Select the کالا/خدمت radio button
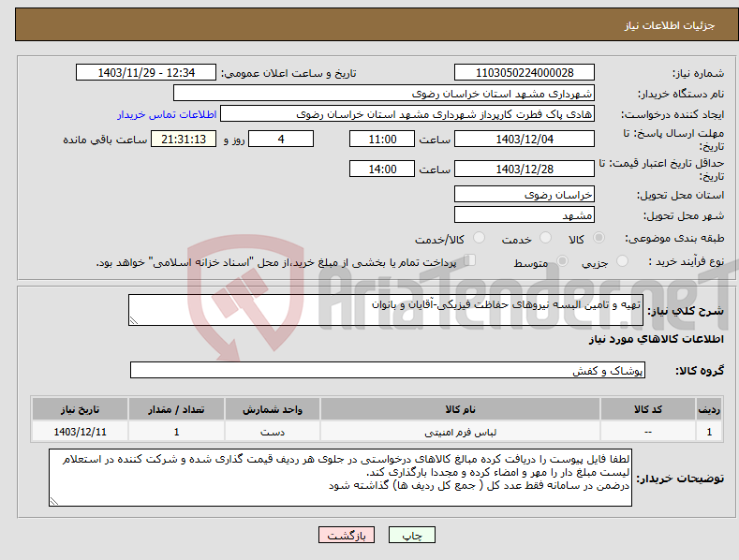 point(479,238)
